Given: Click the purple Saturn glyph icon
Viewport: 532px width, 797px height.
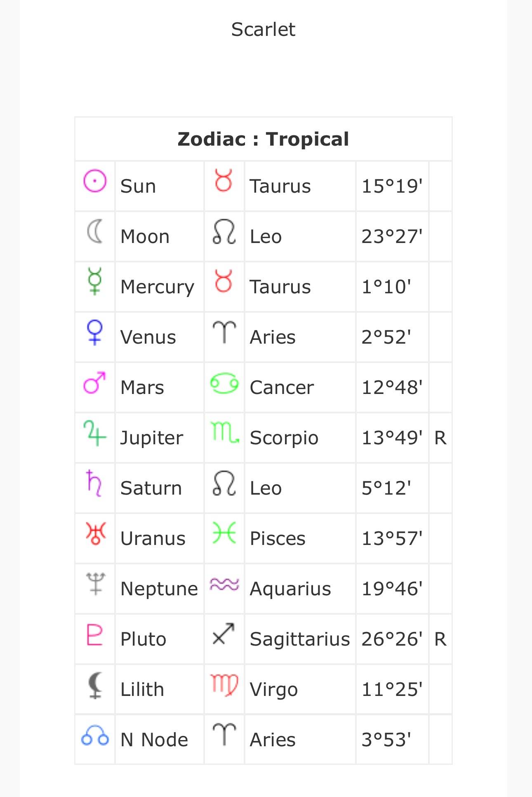Looking at the screenshot, I should click(94, 483).
